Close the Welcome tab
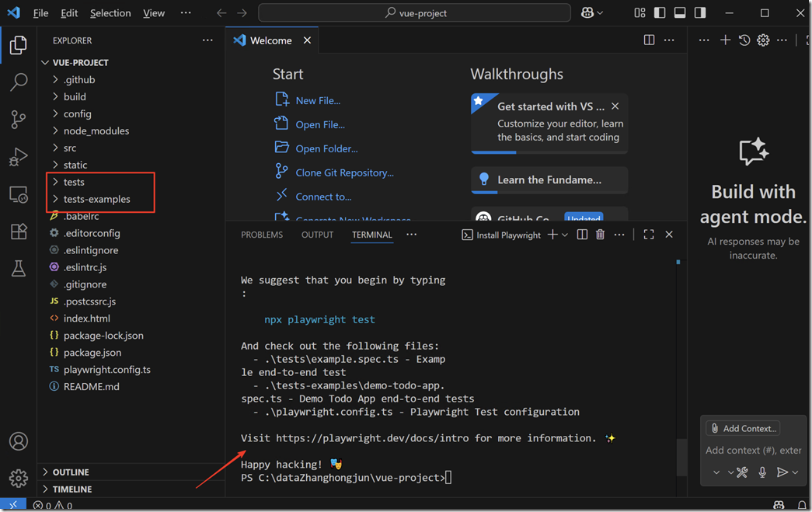This screenshot has width=812, height=512. (307, 40)
